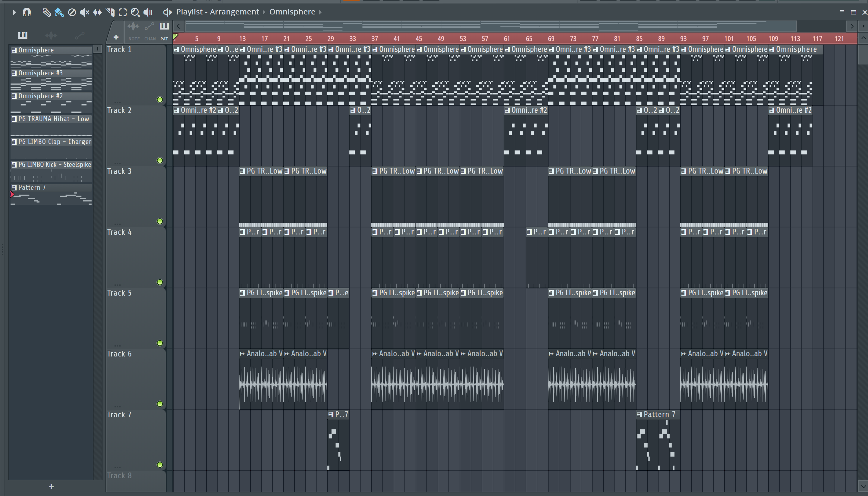This screenshot has height=496, width=868.
Task: Open menu of Pattern 7 clip at bar 85
Action: [640, 415]
